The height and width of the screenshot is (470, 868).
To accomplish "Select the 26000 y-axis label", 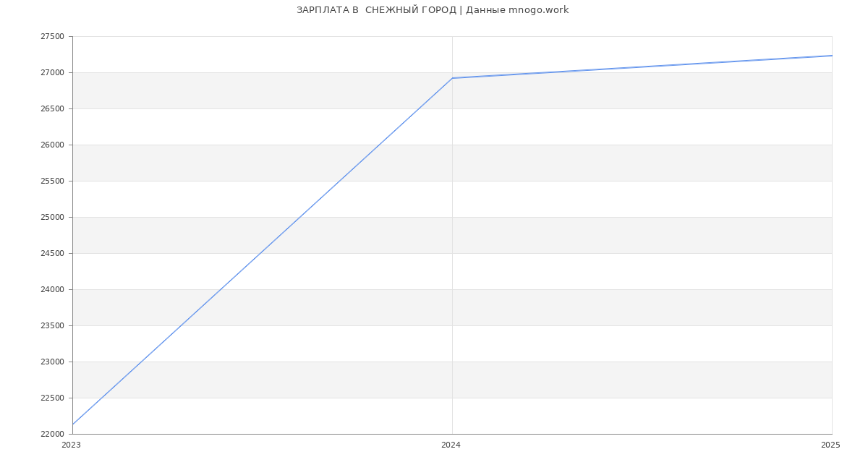I will [x=52, y=145].
